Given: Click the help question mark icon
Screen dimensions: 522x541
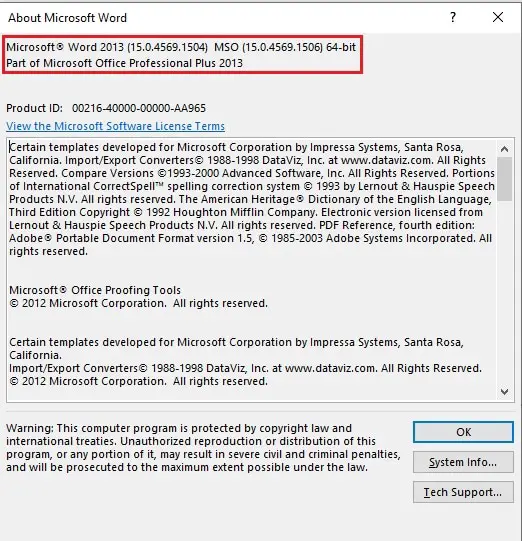Looking at the screenshot, I should 453,17.
